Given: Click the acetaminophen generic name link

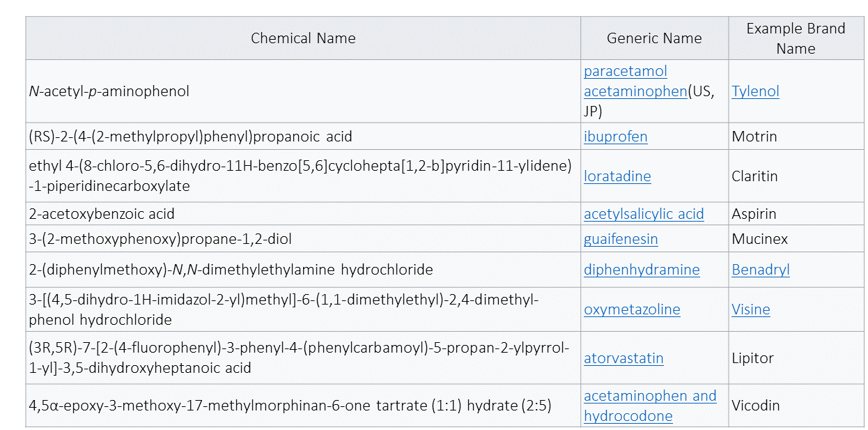Looking at the screenshot, I should pos(635,91).
